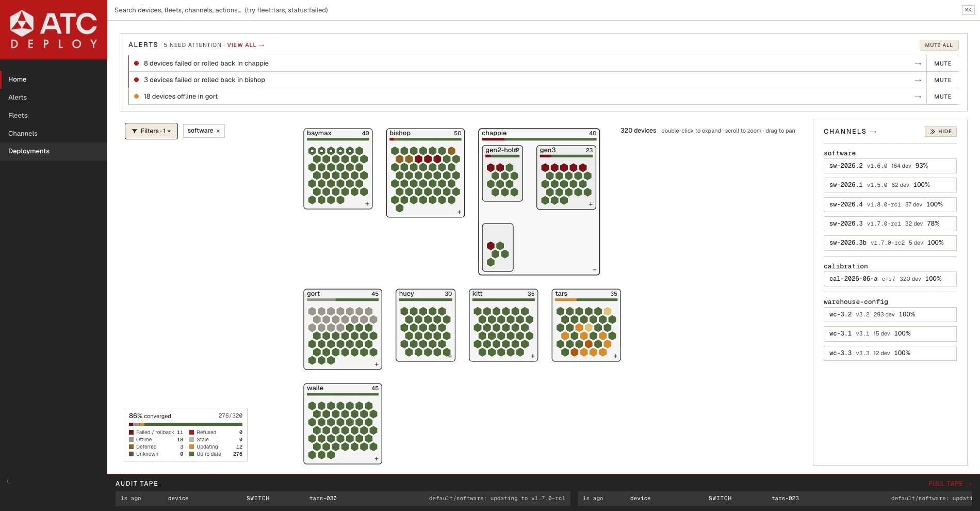Select channel sw-2026.1

tap(890, 185)
